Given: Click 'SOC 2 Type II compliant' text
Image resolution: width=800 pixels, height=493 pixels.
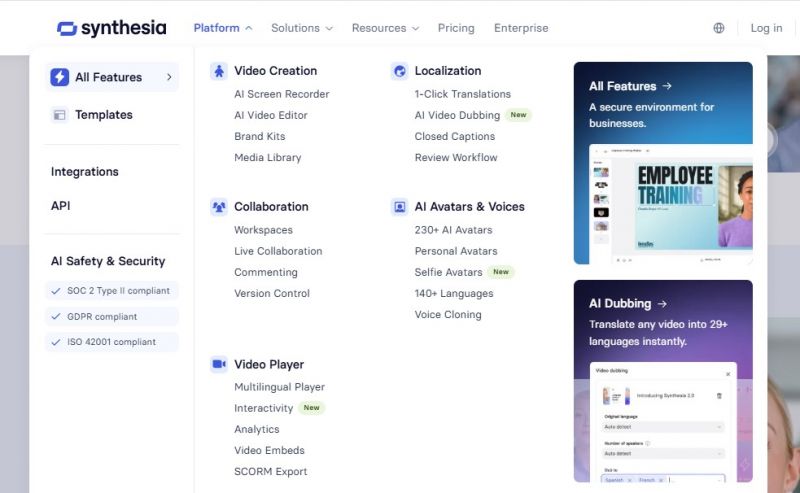Looking at the screenshot, I should pyautogui.click(x=118, y=291).
